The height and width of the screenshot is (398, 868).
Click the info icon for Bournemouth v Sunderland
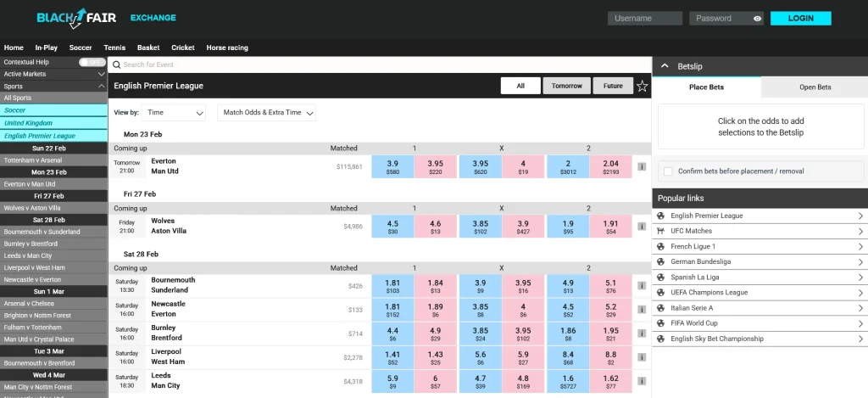pyautogui.click(x=642, y=286)
